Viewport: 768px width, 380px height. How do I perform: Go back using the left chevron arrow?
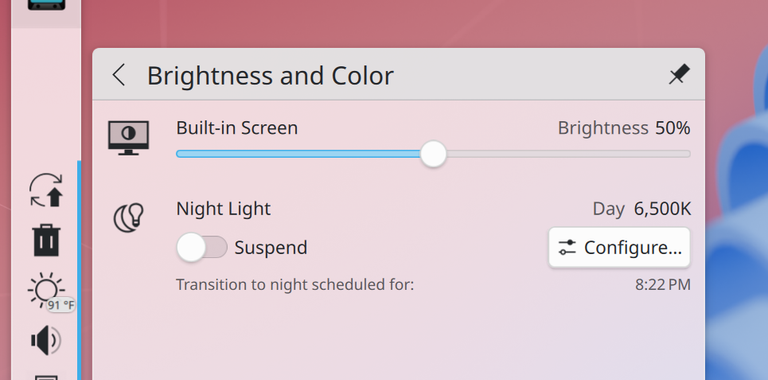click(119, 75)
